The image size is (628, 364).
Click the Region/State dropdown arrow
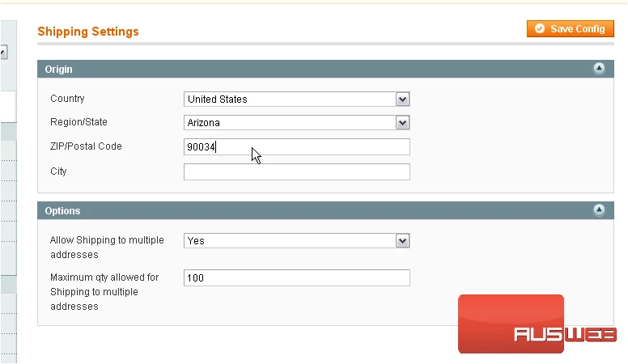[x=402, y=122]
